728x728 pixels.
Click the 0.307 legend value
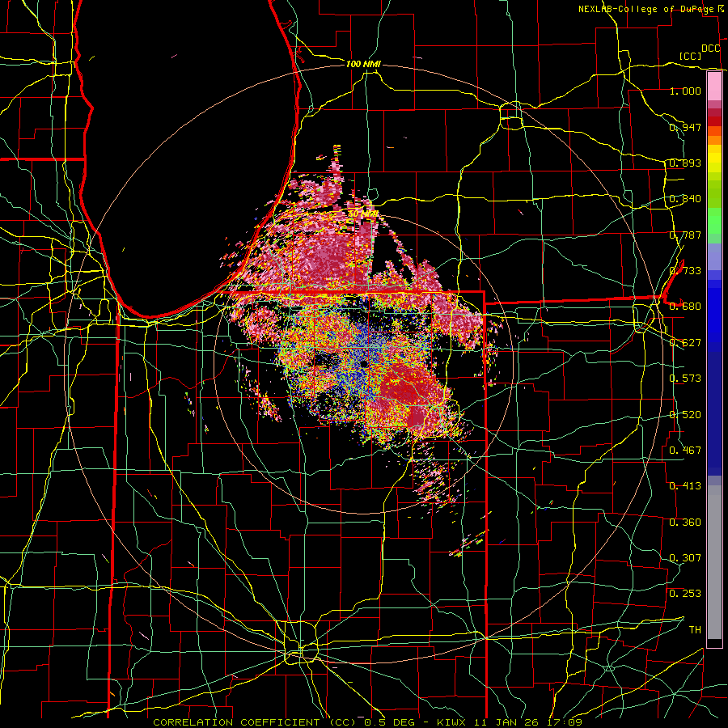[x=685, y=558]
